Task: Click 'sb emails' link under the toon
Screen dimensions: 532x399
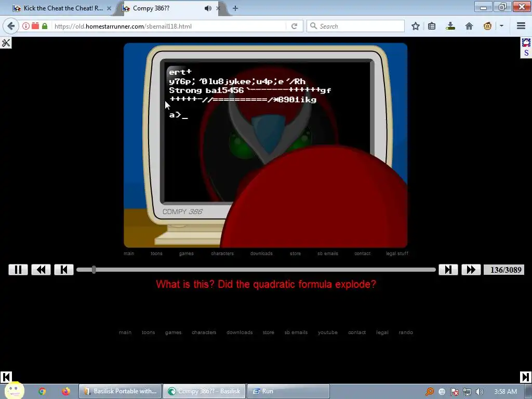Action: pyautogui.click(x=328, y=254)
